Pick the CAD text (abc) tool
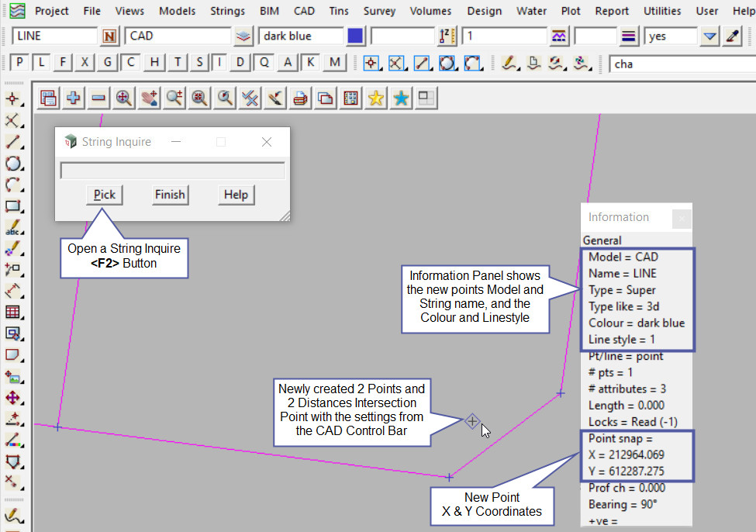The image size is (756, 532). tap(12, 228)
